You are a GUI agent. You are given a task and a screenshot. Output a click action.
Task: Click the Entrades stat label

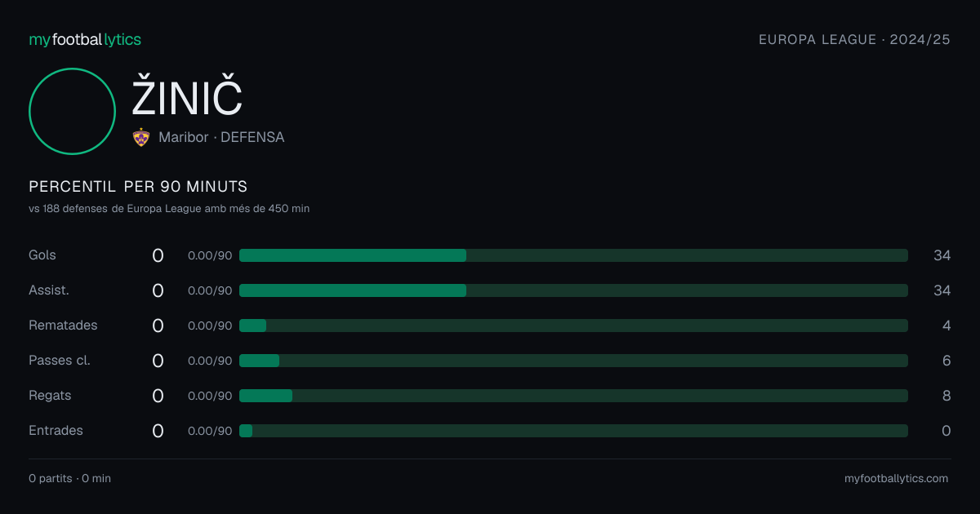(x=56, y=431)
